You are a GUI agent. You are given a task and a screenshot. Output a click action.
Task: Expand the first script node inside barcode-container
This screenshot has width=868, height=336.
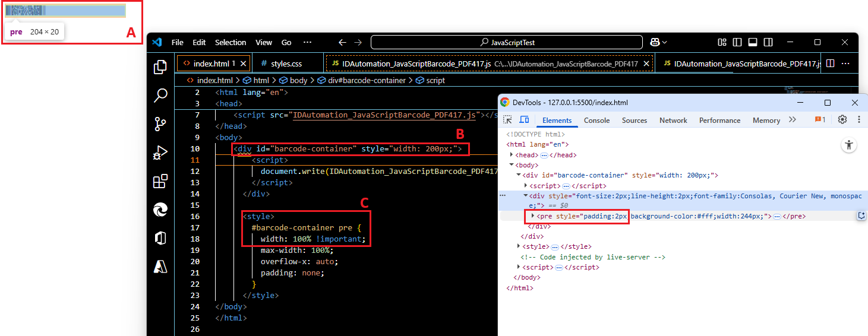pos(526,186)
